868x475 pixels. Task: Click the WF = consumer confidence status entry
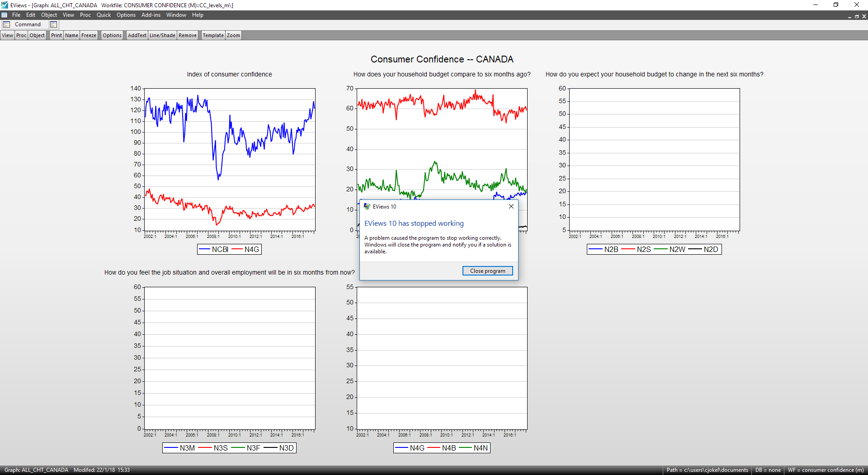pos(826,470)
